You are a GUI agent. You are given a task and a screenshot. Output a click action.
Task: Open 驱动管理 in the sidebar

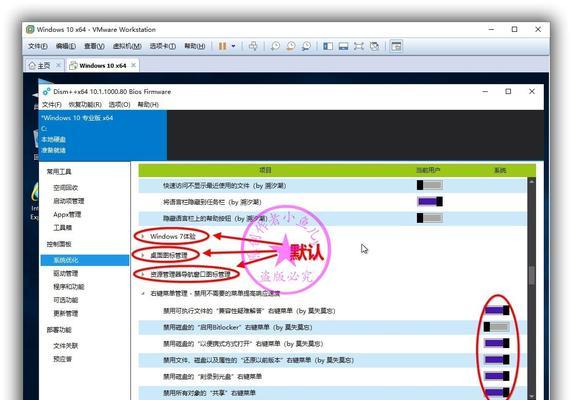(66, 273)
